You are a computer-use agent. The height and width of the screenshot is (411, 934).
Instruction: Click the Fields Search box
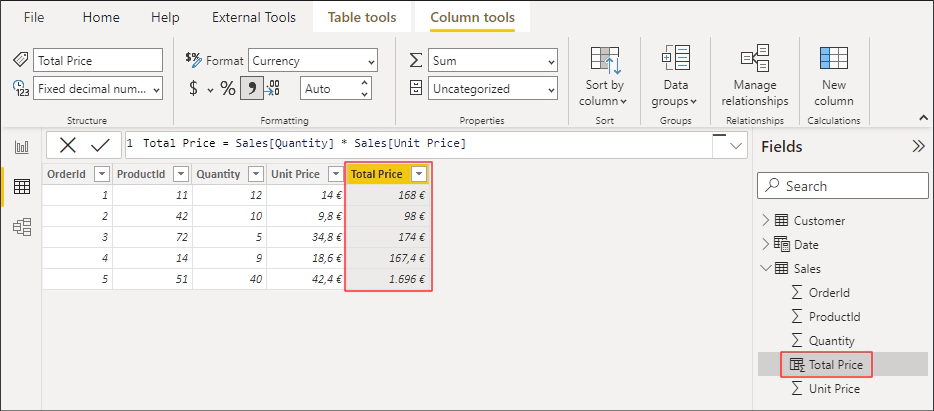point(842,186)
